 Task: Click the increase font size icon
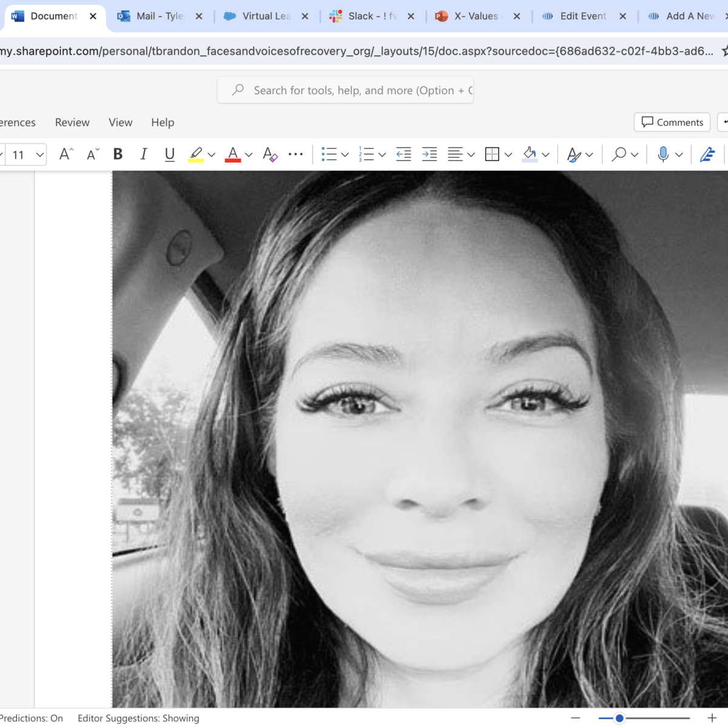66,155
